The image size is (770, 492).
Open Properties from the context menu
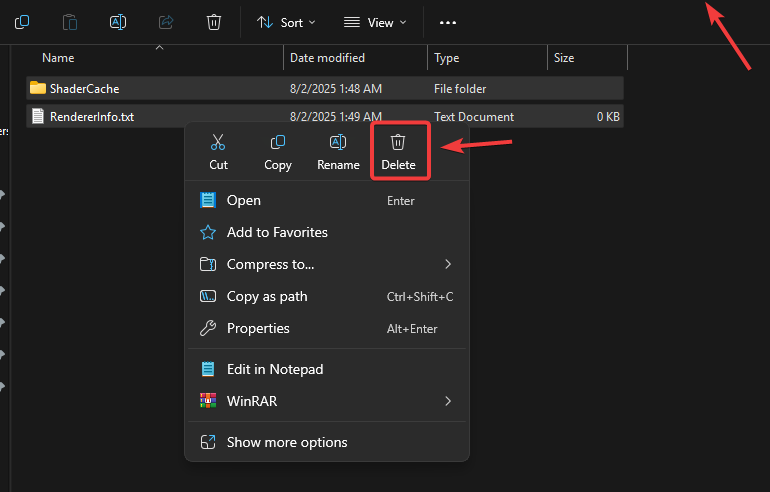point(258,328)
